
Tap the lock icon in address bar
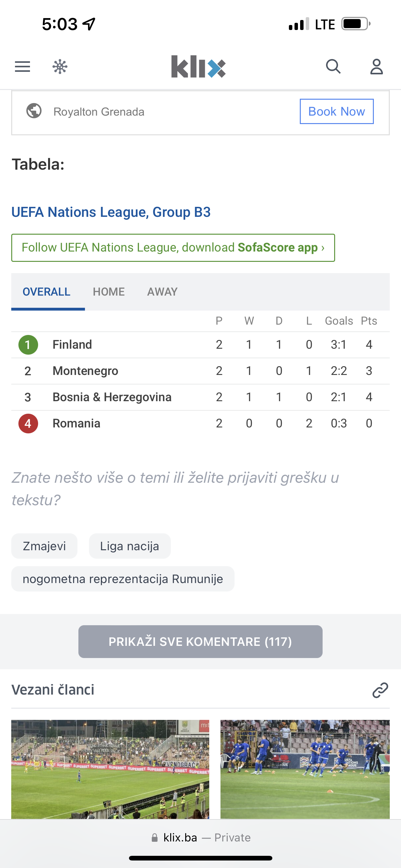[x=155, y=838]
